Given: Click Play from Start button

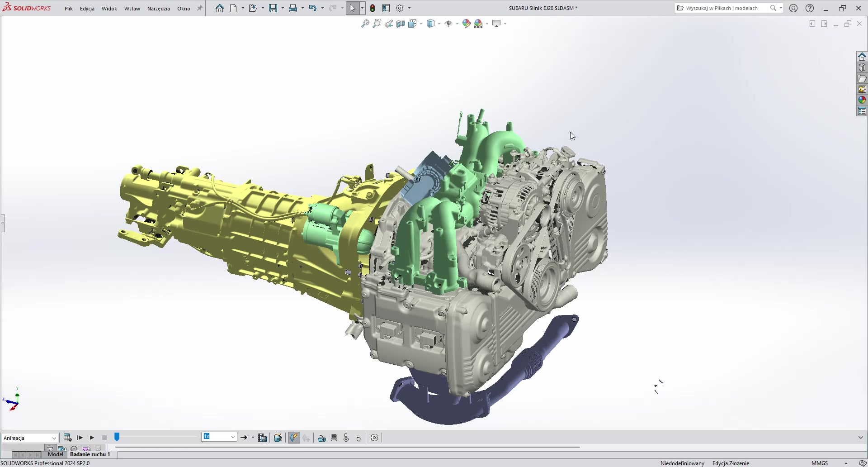Looking at the screenshot, I should tap(80, 438).
